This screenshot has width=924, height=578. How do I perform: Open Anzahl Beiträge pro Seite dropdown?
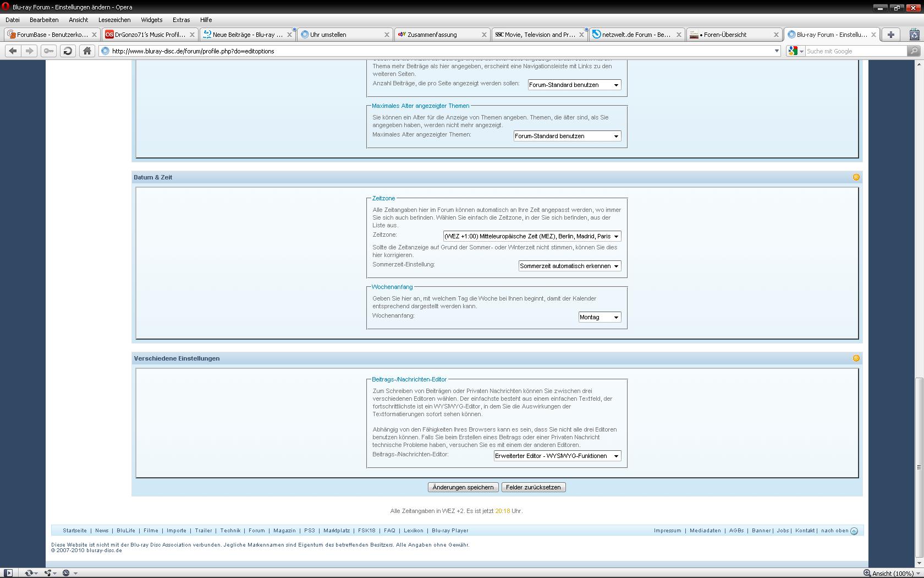coord(574,85)
